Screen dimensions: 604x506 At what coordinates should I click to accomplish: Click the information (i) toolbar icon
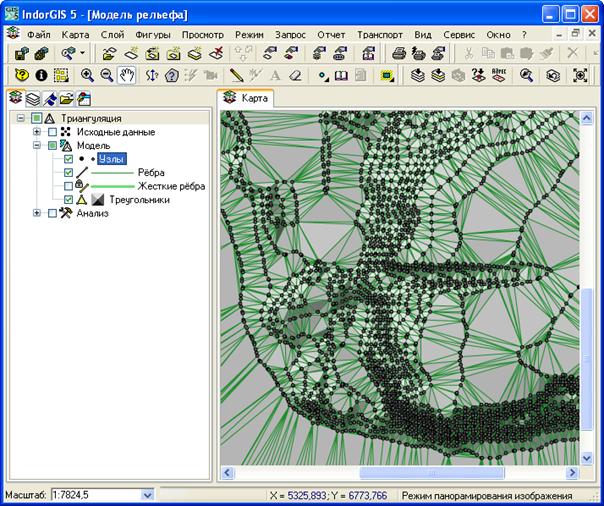[41, 74]
